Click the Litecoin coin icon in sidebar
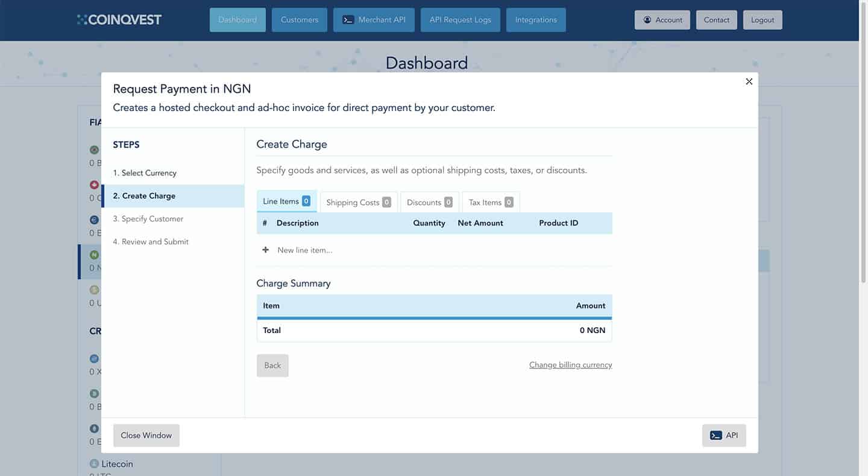The height and width of the screenshot is (476, 868). point(94,464)
